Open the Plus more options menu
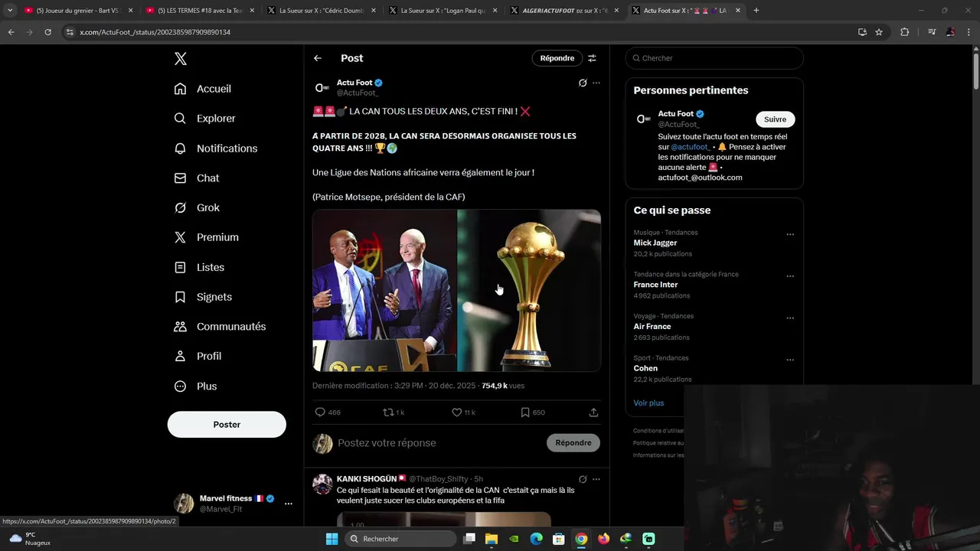The image size is (980, 551). point(195,386)
